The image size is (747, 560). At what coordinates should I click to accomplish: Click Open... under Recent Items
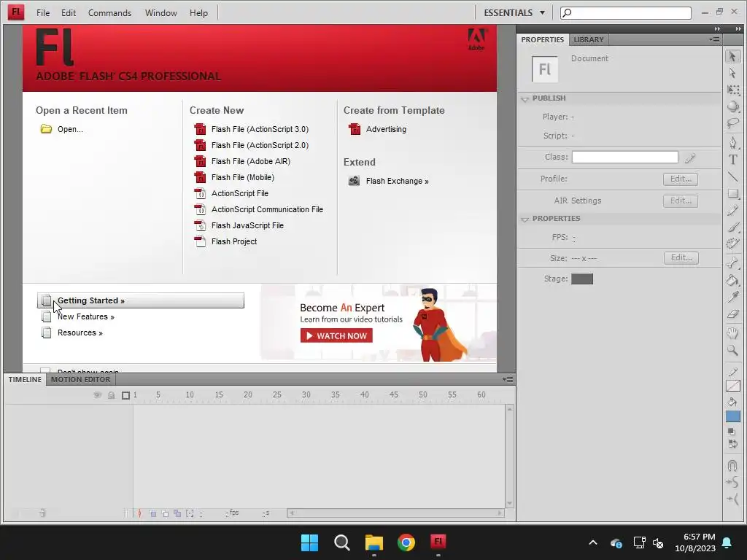(62, 129)
